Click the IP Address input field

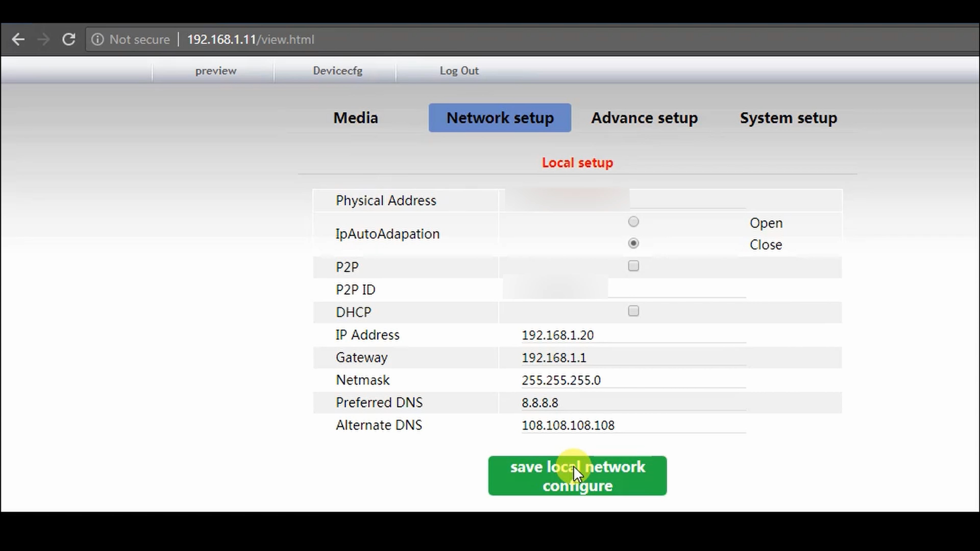(x=633, y=335)
